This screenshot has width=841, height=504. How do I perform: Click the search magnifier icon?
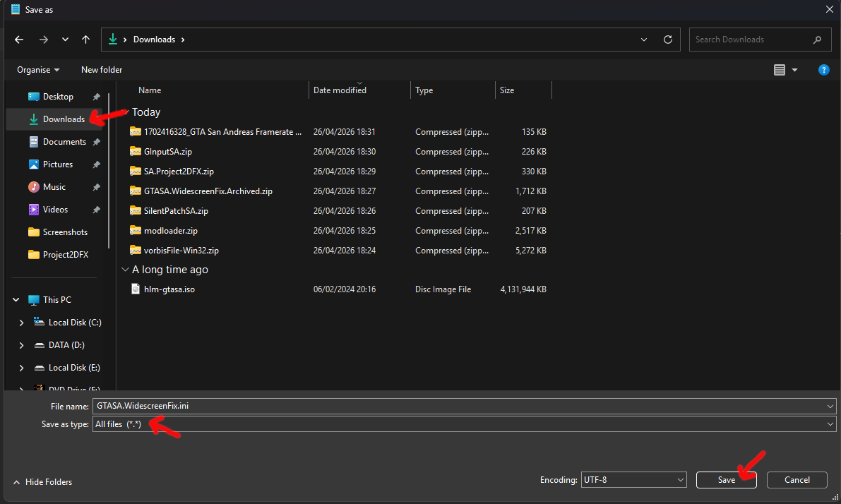point(817,40)
